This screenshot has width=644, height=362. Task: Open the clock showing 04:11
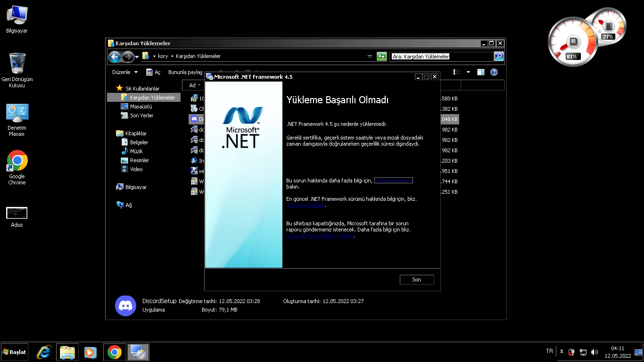[618, 352]
